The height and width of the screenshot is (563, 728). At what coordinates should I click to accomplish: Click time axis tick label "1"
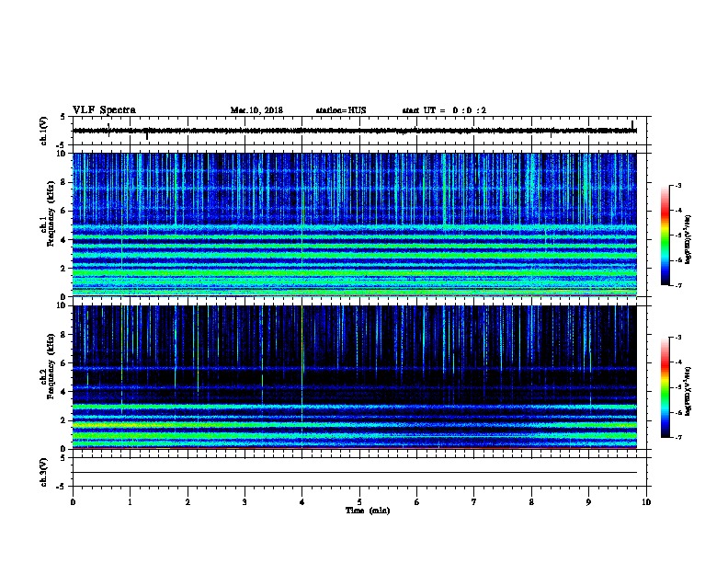(130, 502)
